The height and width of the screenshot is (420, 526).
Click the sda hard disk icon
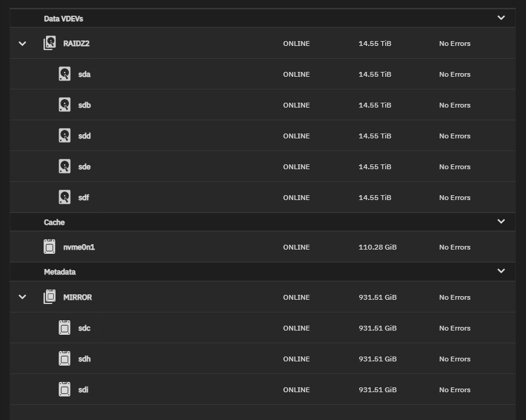(65, 74)
